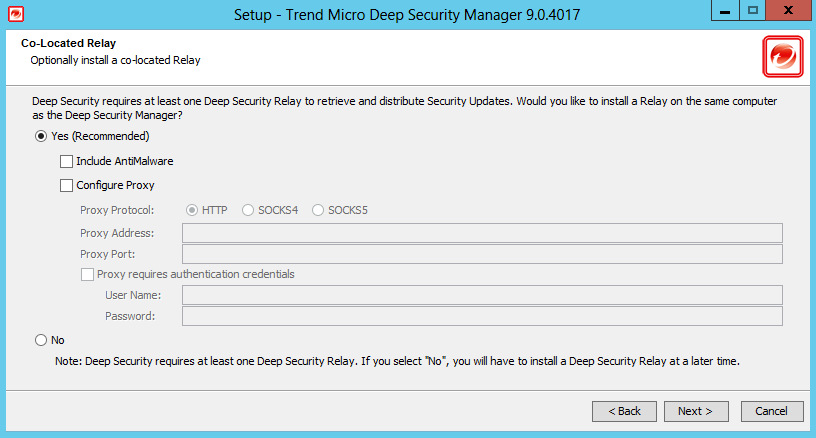Choose the SOCKS4 proxy protocol

pyautogui.click(x=248, y=210)
